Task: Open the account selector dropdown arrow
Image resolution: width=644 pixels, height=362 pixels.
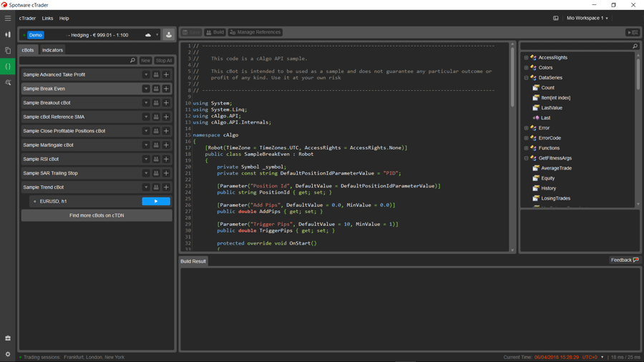Action: pyautogui.click(x=157, y=35)
